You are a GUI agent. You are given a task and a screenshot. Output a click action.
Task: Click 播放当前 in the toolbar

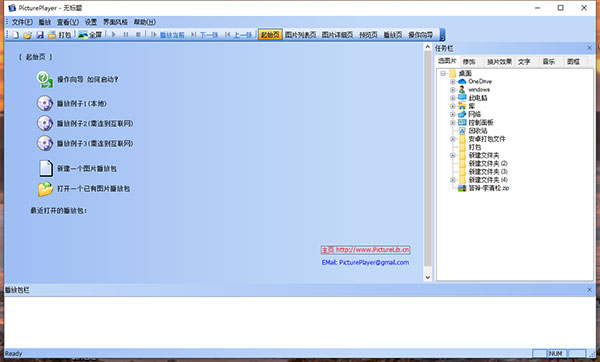coord(168,35)
